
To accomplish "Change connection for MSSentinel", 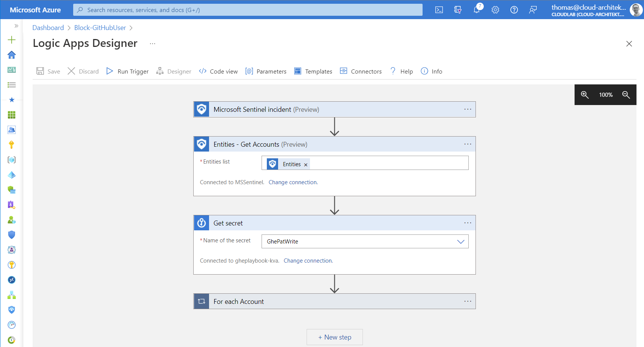I will pyautogui.click(x=293, y=182).
